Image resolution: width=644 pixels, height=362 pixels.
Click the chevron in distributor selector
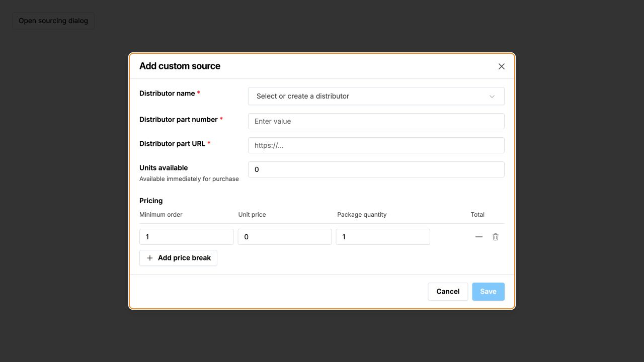492,97
